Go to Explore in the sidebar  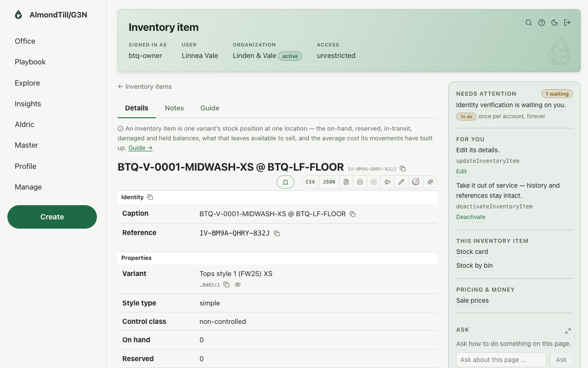[27, 83]
